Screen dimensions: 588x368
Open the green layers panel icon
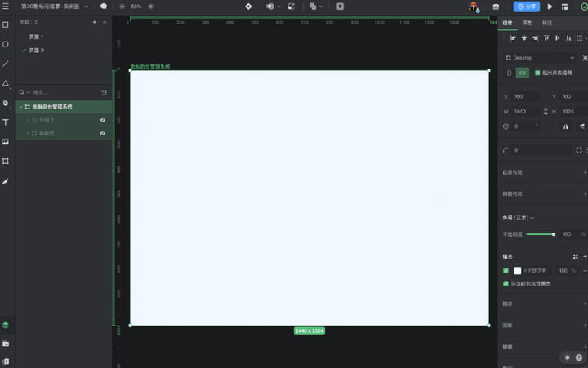[6, 326]
